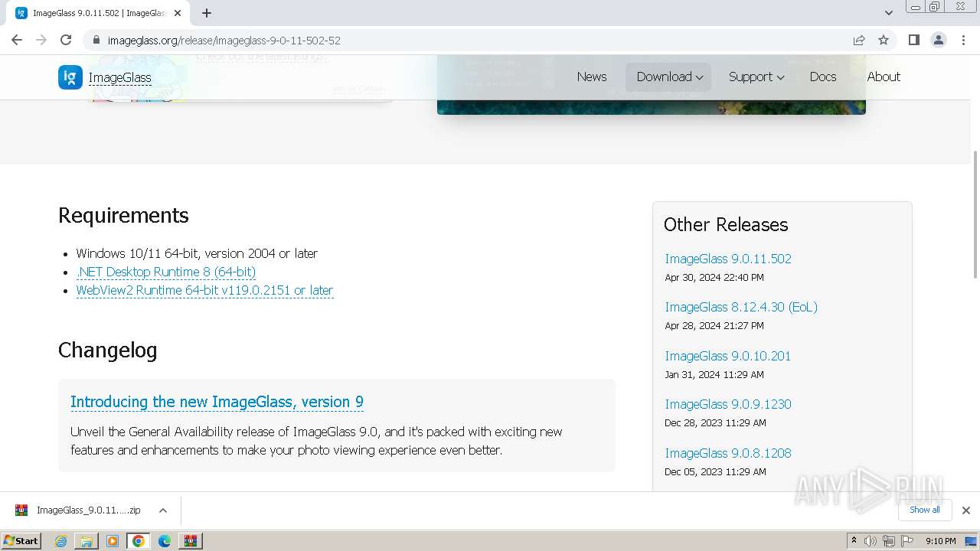Screen dimensions: 980x551
Task: Open WinRAR icon on taskbar
Action: coord(191,541)
